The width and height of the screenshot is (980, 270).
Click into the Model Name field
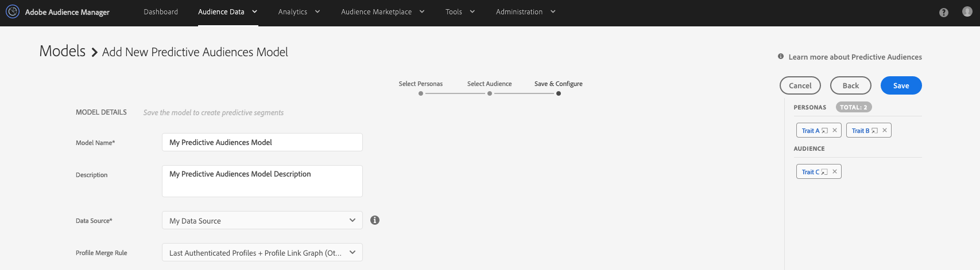262,142
